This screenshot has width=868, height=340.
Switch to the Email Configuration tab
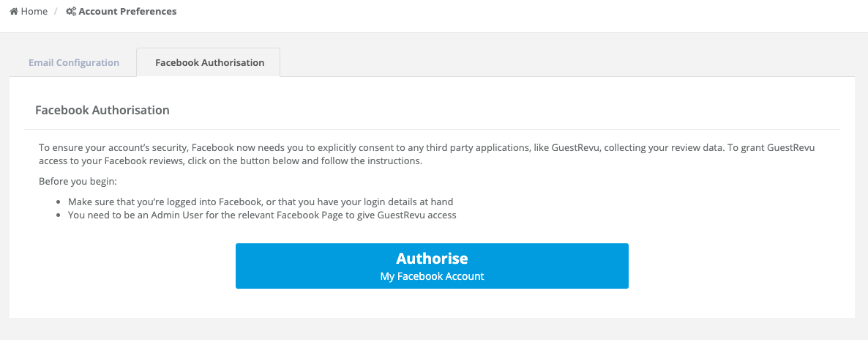pos(74,63)
